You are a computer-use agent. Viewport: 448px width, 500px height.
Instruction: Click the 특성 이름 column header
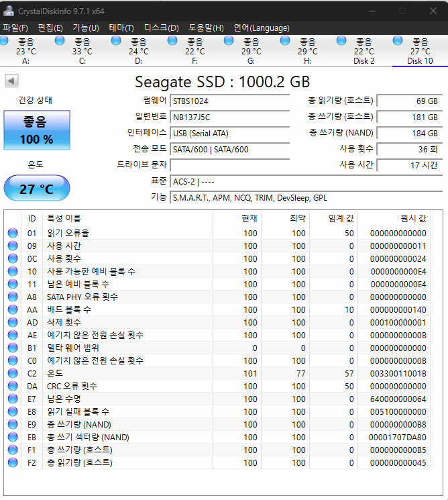pos(127,218)
